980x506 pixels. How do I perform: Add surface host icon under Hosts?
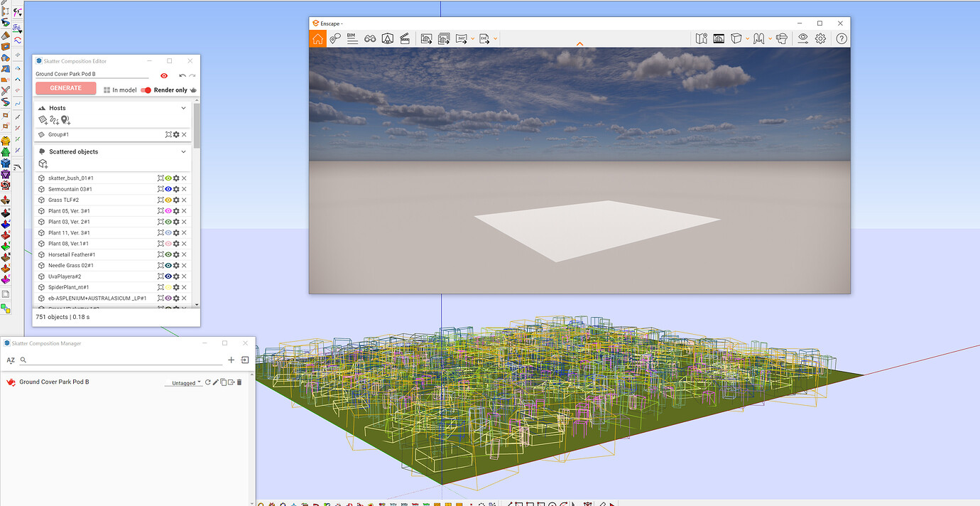pos(43,120)
